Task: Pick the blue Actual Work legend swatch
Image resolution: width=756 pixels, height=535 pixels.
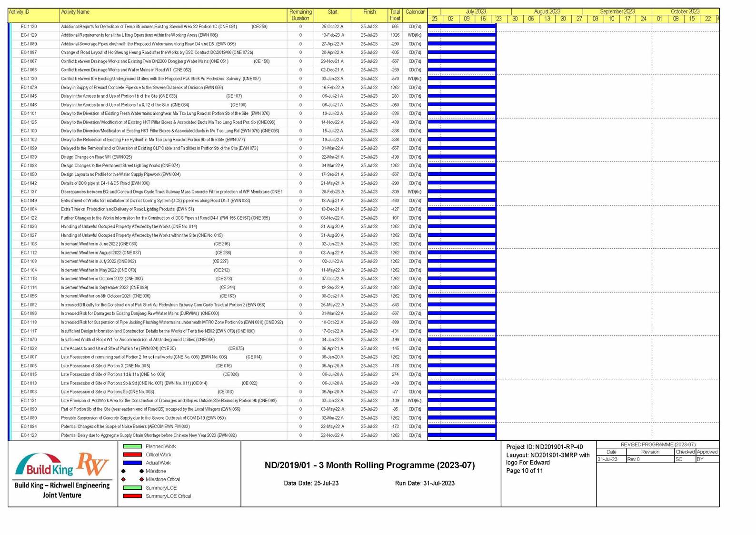Action: (132, 463)
